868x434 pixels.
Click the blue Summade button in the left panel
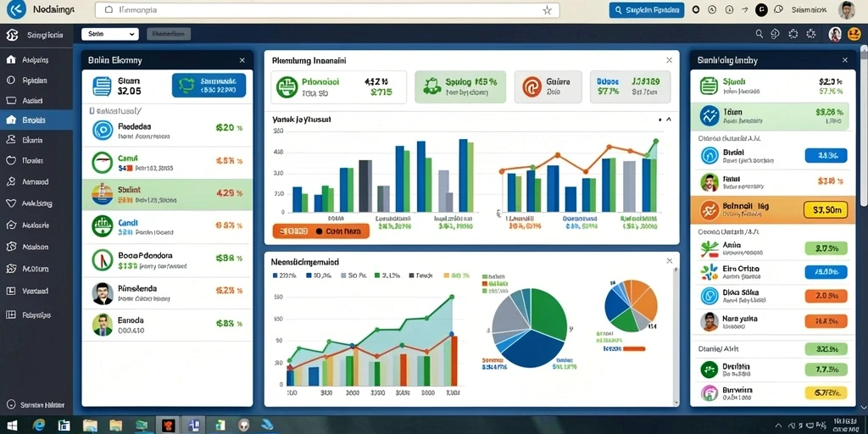(209, 86)
